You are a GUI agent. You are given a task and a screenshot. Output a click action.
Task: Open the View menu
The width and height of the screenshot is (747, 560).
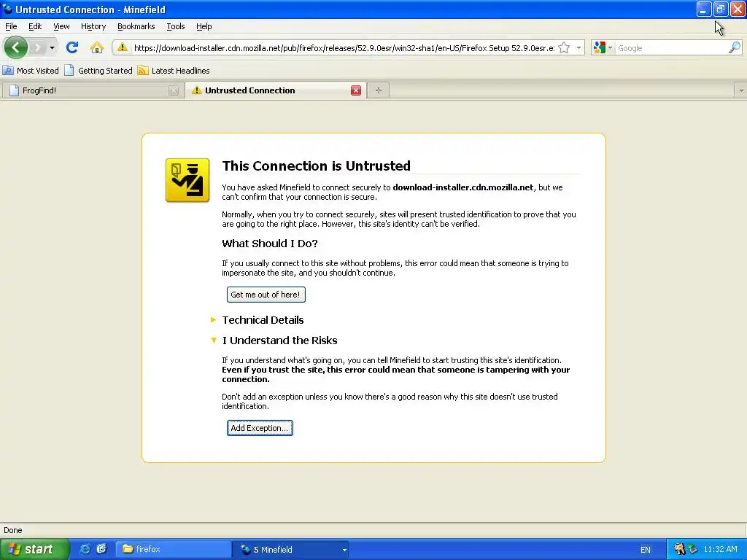tap(61, 26)
